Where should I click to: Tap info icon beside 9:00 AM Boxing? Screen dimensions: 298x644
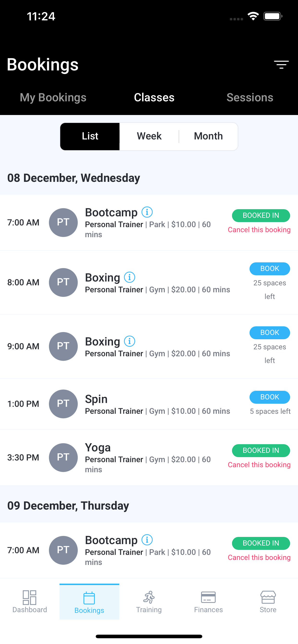130,341
